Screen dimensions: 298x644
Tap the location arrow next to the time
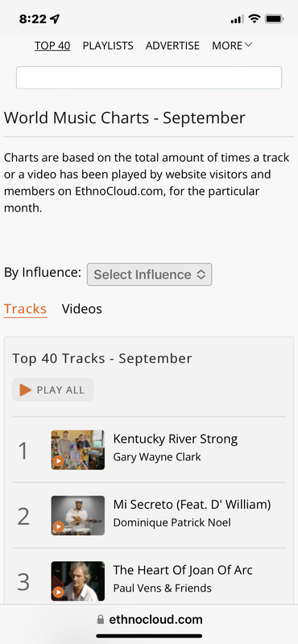(x=55, y=19)
